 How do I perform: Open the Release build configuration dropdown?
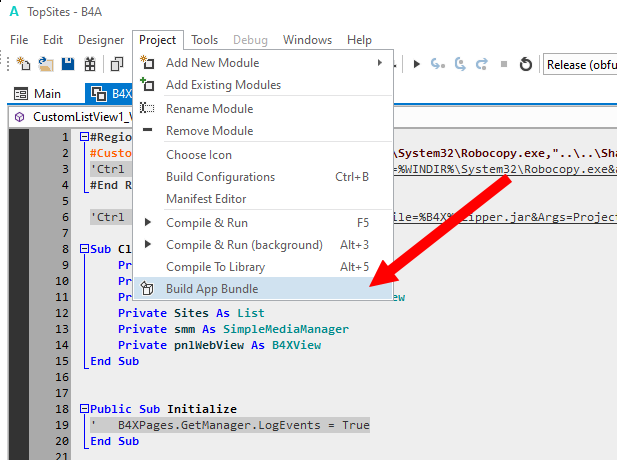580,64
